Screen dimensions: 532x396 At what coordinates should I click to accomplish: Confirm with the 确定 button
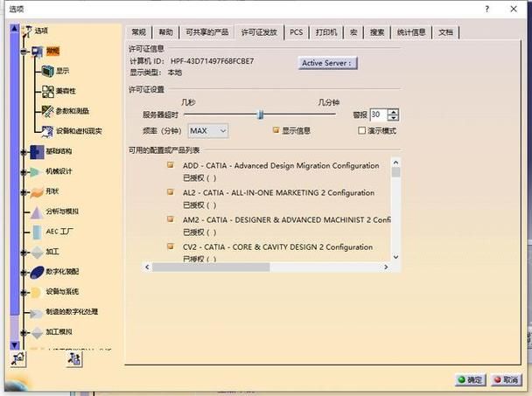coord(470,380)
